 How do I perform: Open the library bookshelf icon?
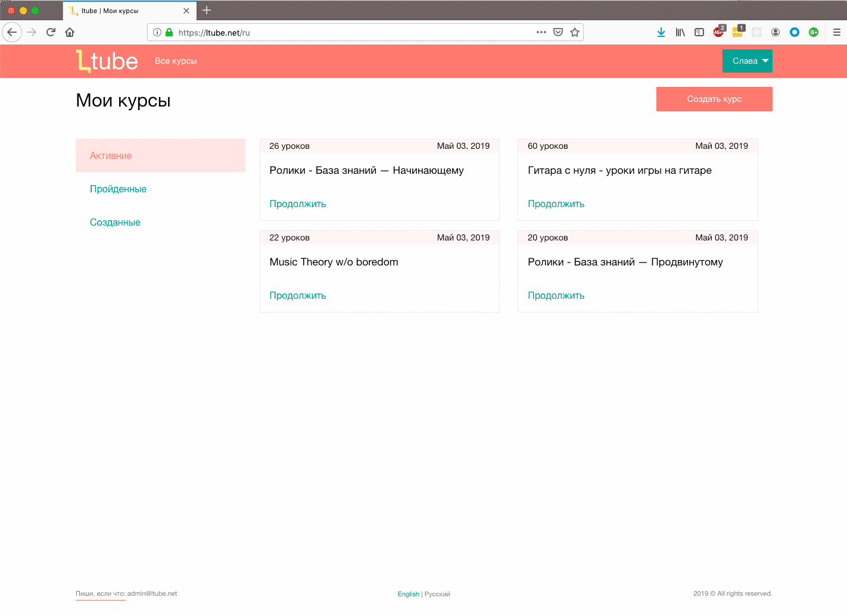click(x=680, y=32)
